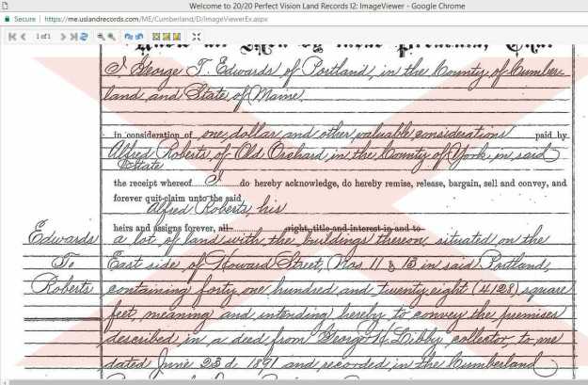Click the middle yellow fit icon
The height and width of the screenshot is (385, 588).
pos(166,36)
